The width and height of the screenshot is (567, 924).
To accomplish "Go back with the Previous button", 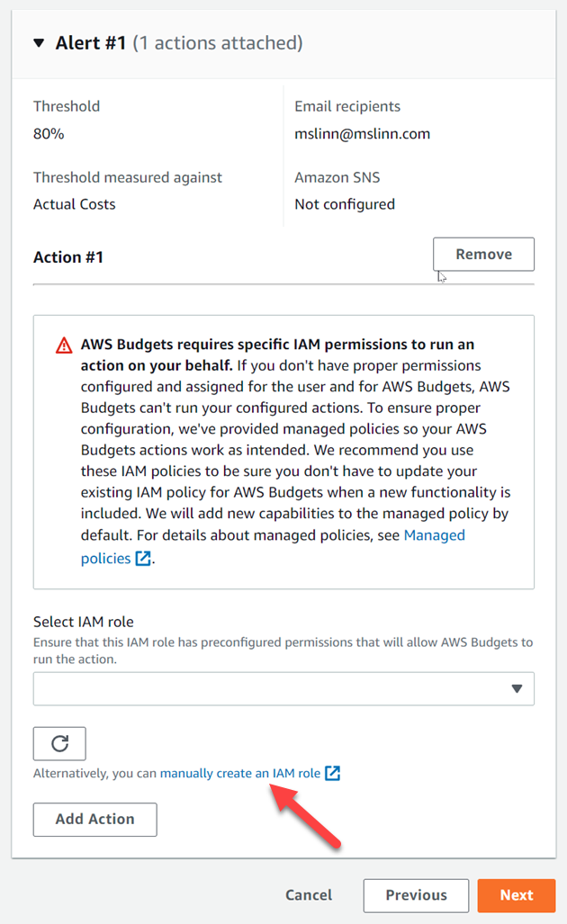I will pos(416,895).
